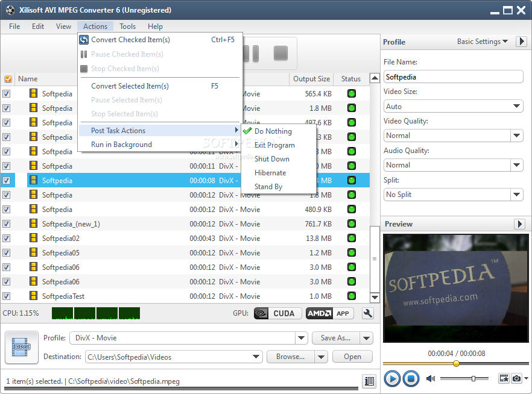
Task: Uncheck Softpedia02 checkbox
Action: tap(7, 239)
